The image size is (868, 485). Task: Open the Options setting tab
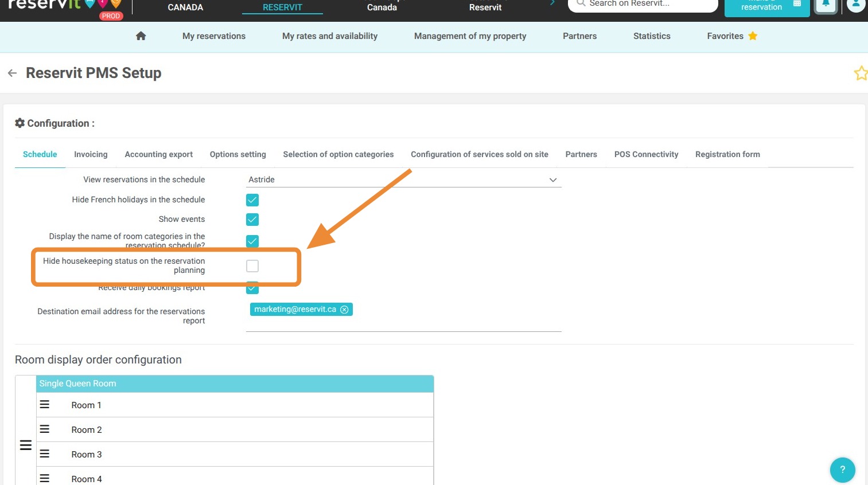(238, 154)
